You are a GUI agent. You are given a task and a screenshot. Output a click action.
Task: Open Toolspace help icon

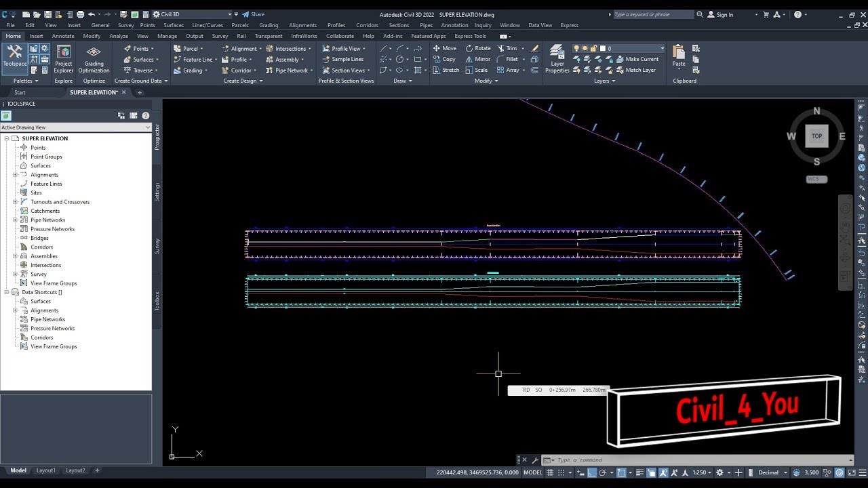(x=146, y=116)
